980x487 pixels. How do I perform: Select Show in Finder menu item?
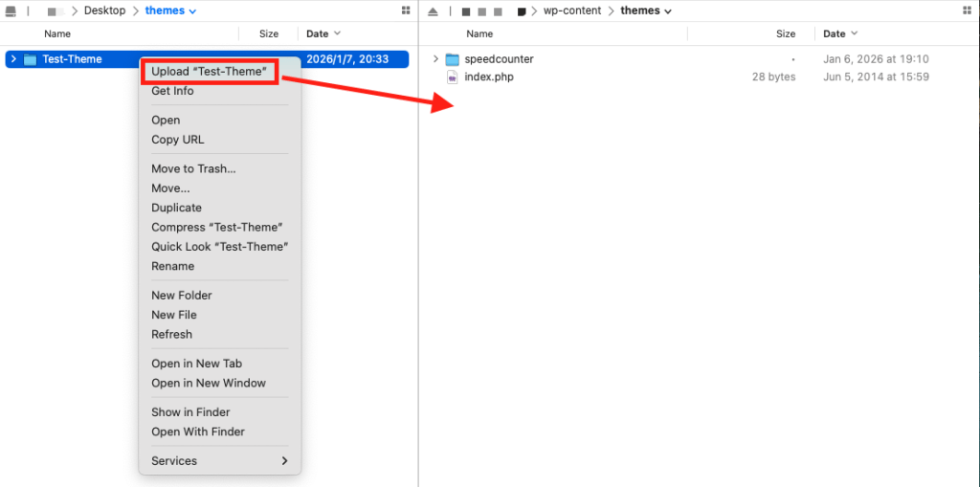(x=190, y=412)
